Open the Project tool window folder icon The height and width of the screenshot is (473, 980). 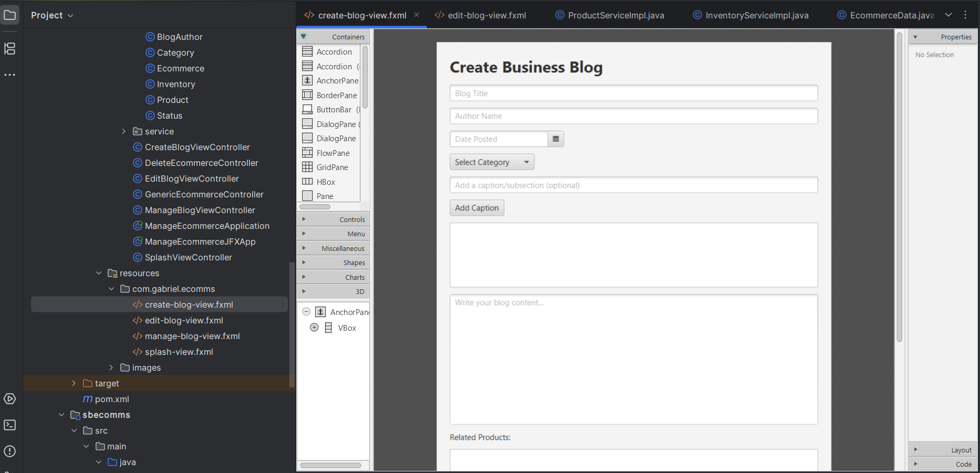10,15
